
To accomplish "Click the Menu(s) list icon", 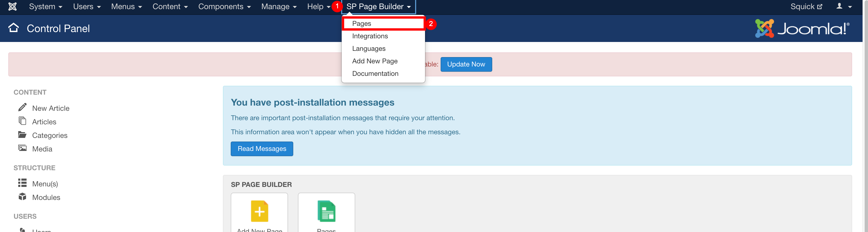I will (22, 183).
